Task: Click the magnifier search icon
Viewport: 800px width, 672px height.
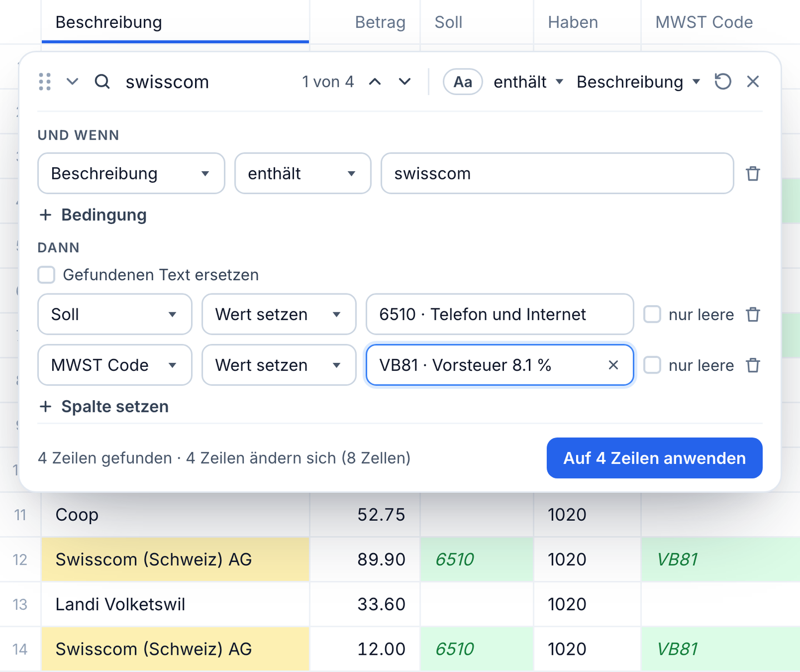Action: pos(102,82)
